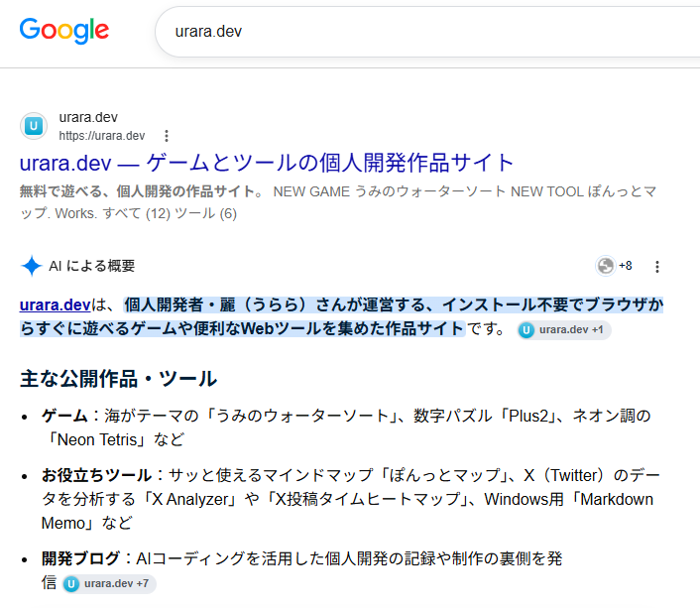
Task: Click snippet text 無料で遊べる、個人開発の作品サイト。
Action: (x=143, y=191)
